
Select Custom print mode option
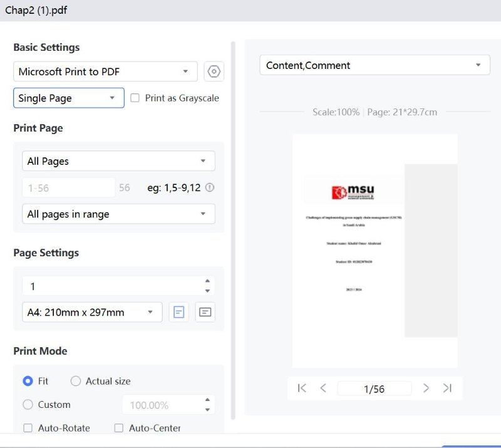[x=28, y=405]
